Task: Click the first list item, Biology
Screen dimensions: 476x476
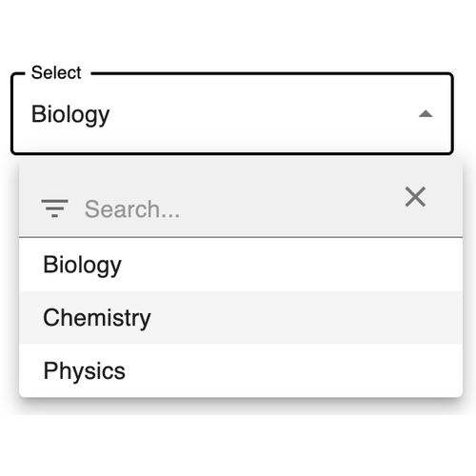Action: coord(241,265)
